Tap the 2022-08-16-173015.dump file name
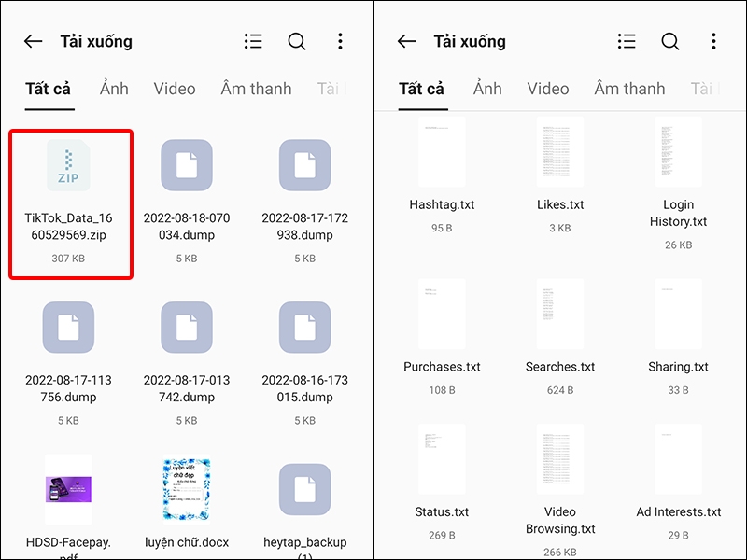Viewport: 747px width, 560px height. pos(305,388)
